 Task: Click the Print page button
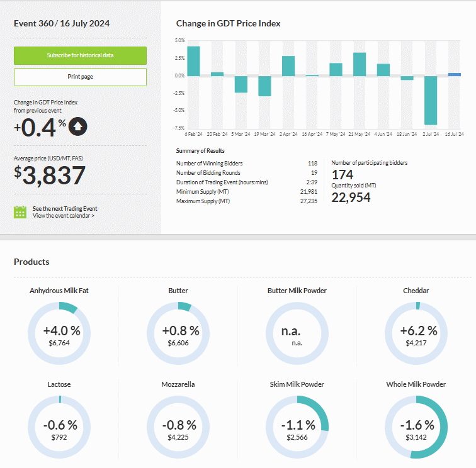[x=80, y=77]
